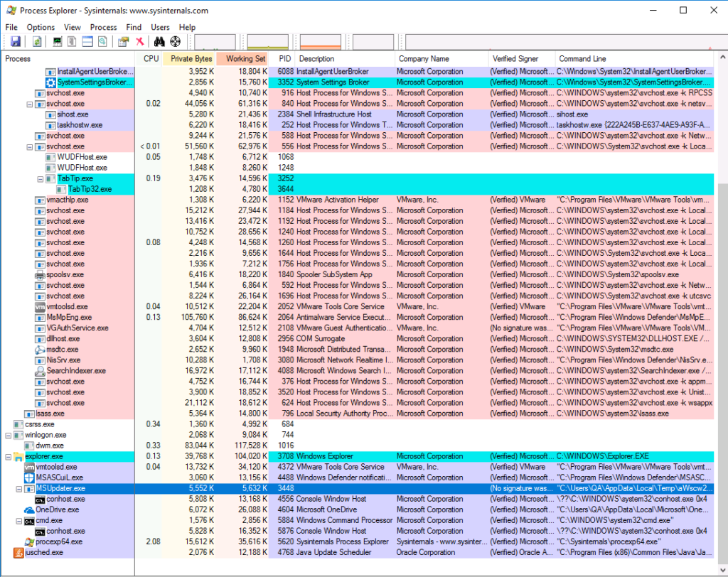Image resolution: width=728 pixels, height=577 pixels.
Task: Open the View menu
Action: click(x=72, y=28)
